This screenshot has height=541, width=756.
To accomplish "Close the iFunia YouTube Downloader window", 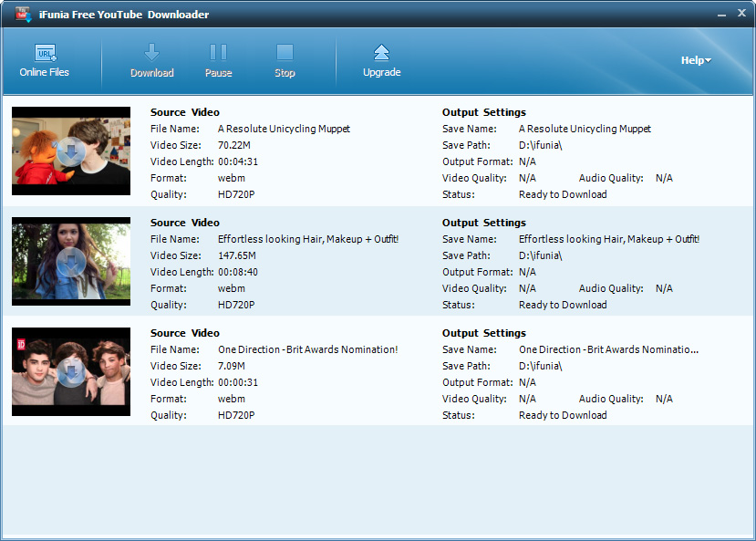I will click(x=741, y=13).
